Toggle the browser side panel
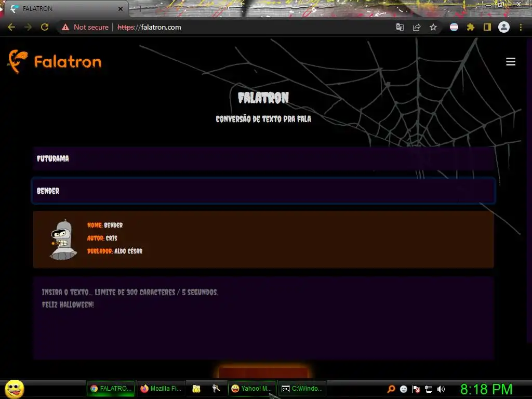The height and width of the screenshot is (399, 532). pyautogui.click(x=487, y=27)
